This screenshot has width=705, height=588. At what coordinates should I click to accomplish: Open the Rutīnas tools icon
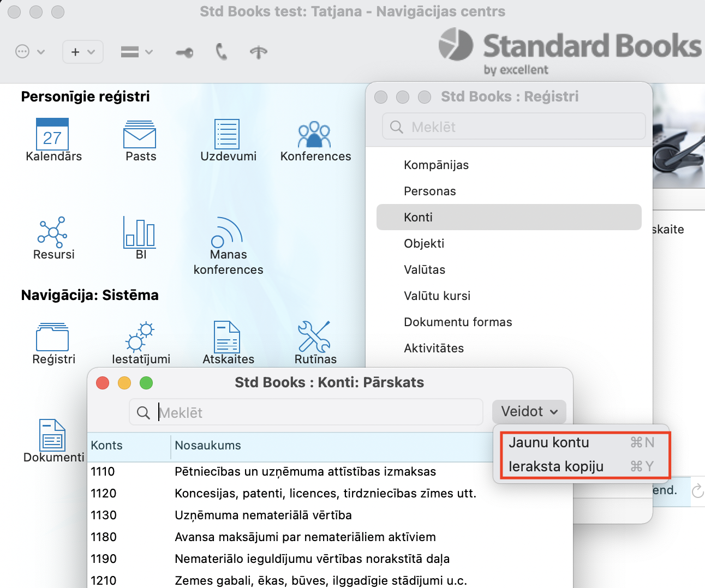click(314, 337)
